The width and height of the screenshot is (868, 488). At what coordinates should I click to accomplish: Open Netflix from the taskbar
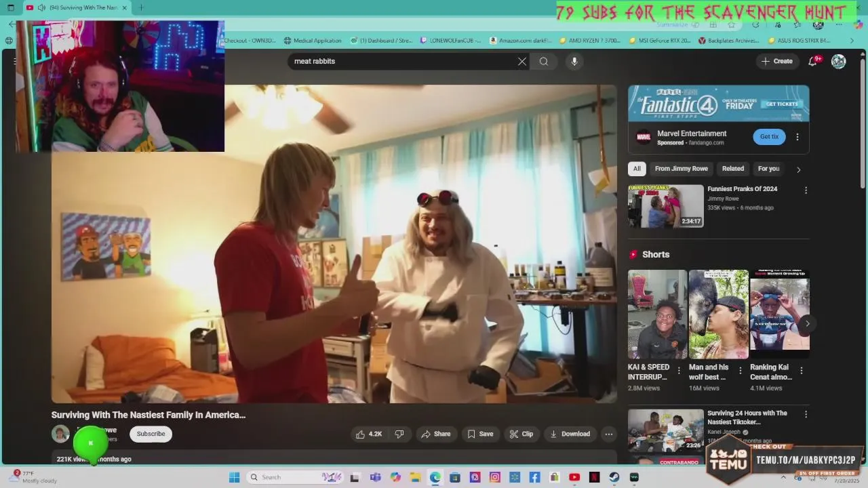click(594, 477)
